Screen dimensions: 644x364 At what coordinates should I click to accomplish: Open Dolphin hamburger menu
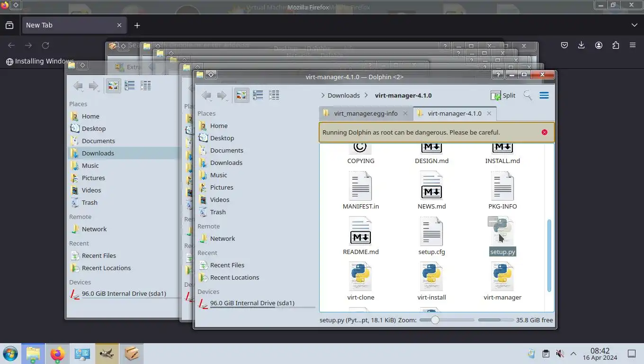tap(544, 95)
